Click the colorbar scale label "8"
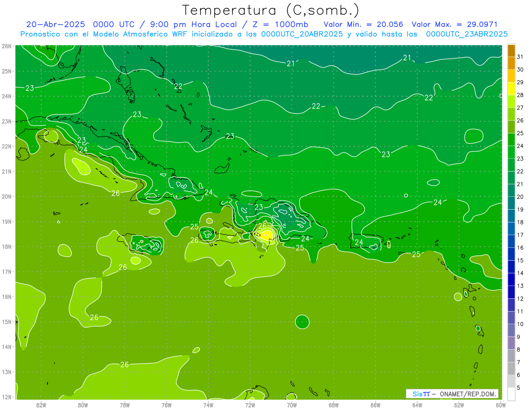Viewport: 532px width, 411px height. (519, 349)
